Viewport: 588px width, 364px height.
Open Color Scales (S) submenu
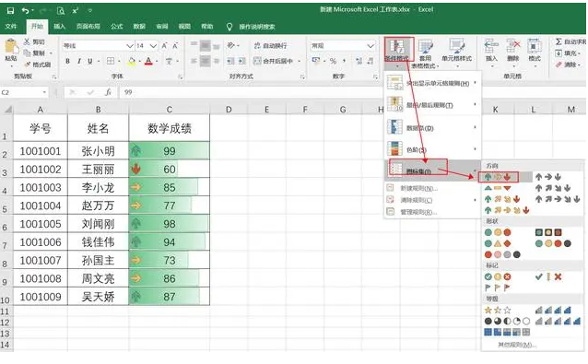point(432,149)
